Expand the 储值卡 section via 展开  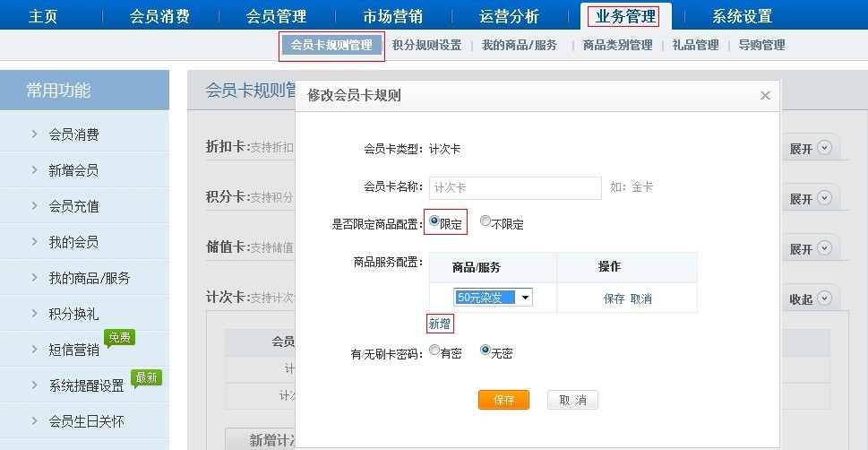810,248
